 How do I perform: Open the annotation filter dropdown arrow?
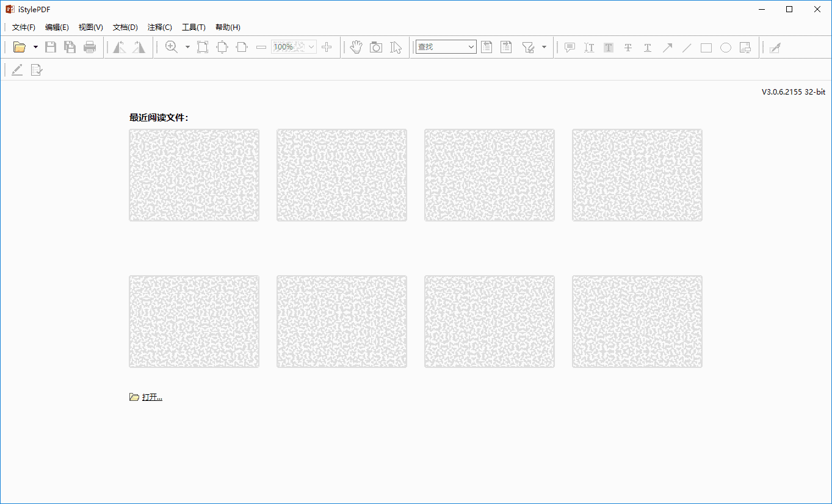coord(544,47)
